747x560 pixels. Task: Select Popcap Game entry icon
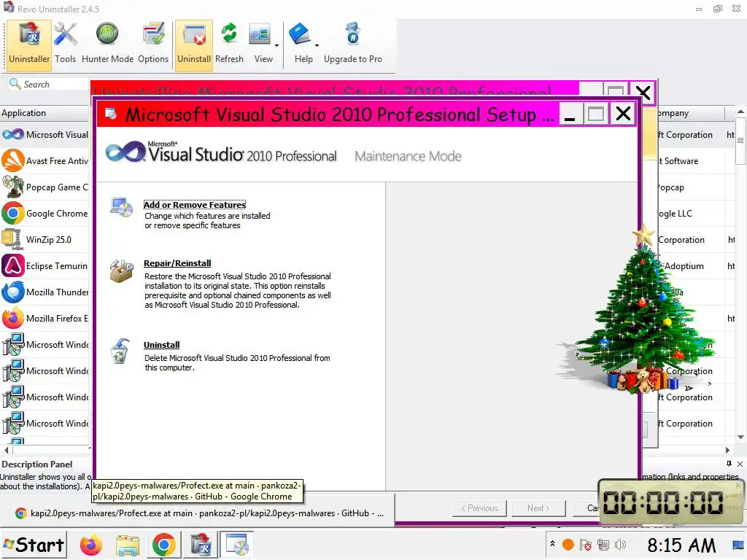point(13,187)
